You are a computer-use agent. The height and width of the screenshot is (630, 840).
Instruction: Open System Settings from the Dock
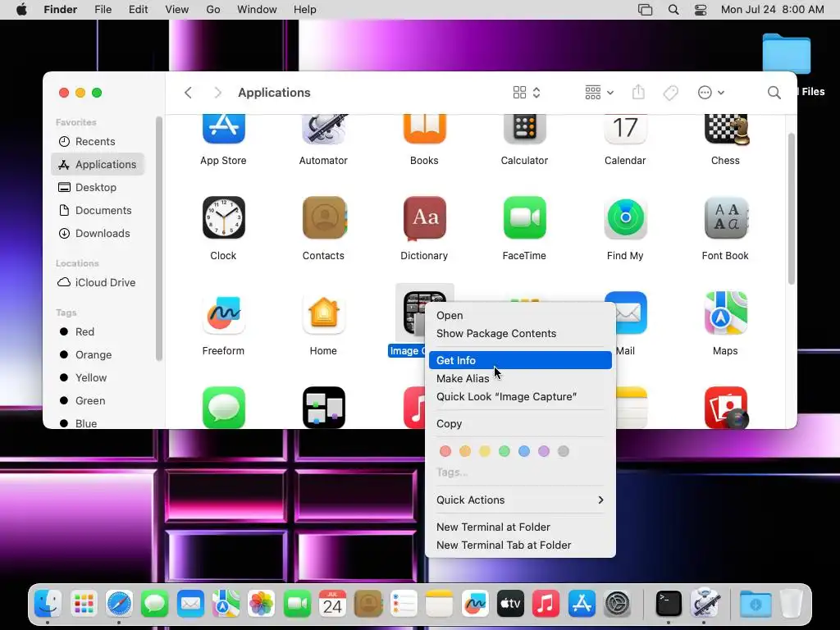(x=617, y=605)
